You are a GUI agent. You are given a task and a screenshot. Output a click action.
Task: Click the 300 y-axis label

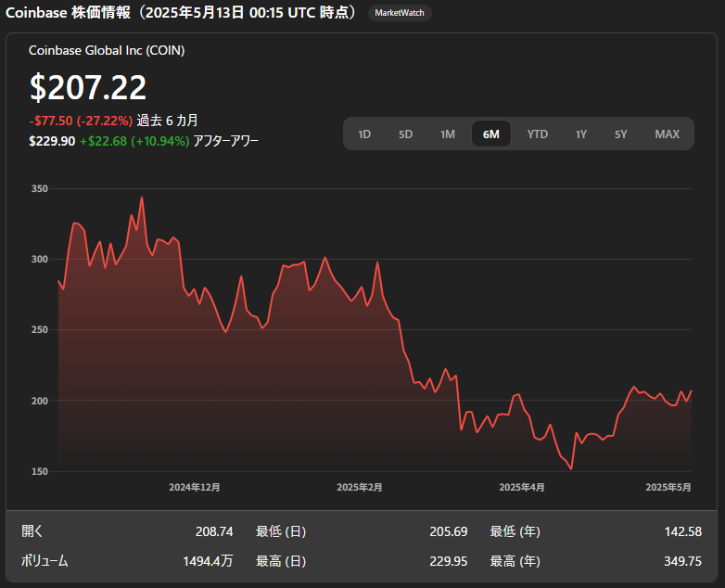[x=40, y=260]
